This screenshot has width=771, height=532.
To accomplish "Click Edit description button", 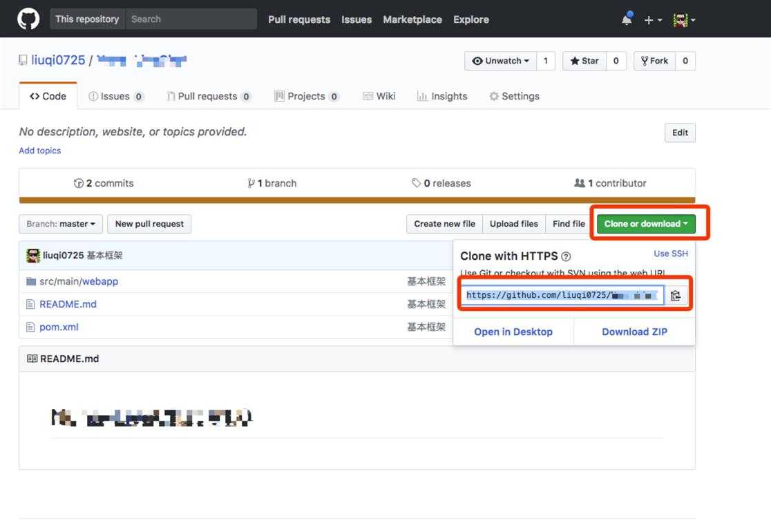I will [x=680, y=133].
